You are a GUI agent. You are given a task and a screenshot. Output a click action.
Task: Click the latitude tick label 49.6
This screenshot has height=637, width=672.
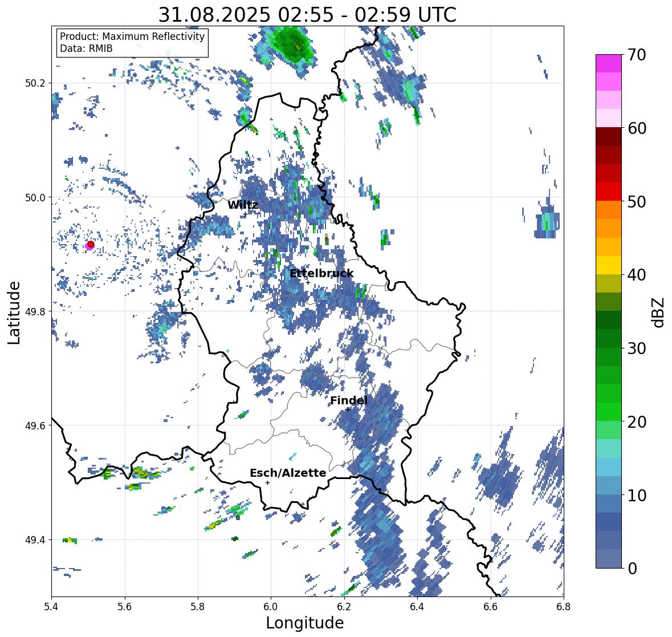35,425
